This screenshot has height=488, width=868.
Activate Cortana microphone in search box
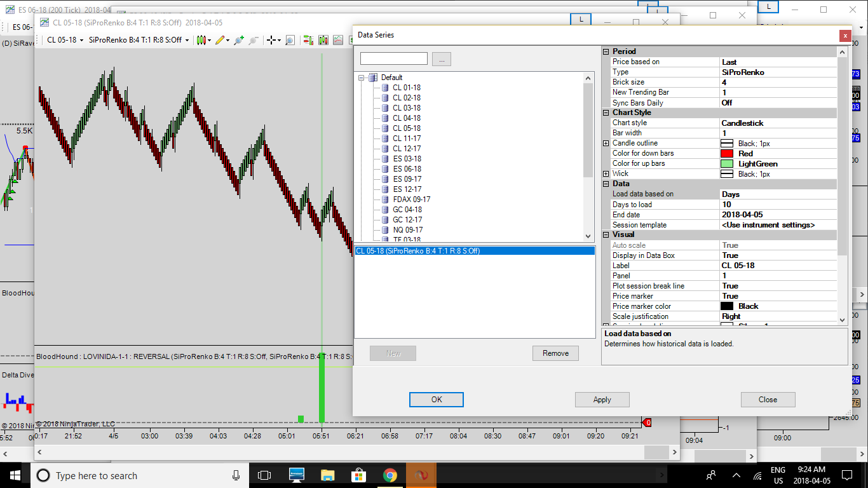tap(236, 475)
